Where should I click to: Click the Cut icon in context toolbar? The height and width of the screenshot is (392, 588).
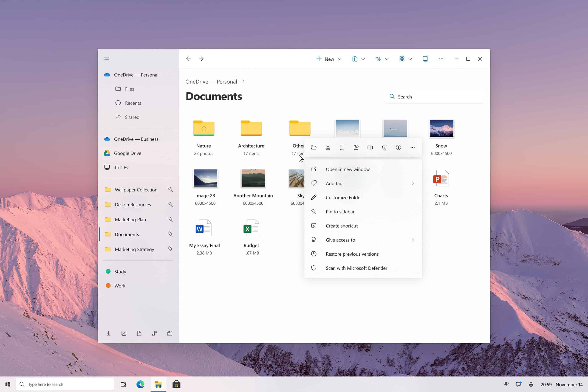click(x=328, y=147)
